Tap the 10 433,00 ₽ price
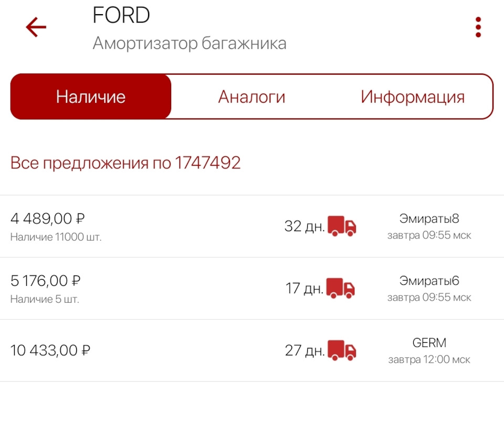504x421 pixels. click(50, 350)
